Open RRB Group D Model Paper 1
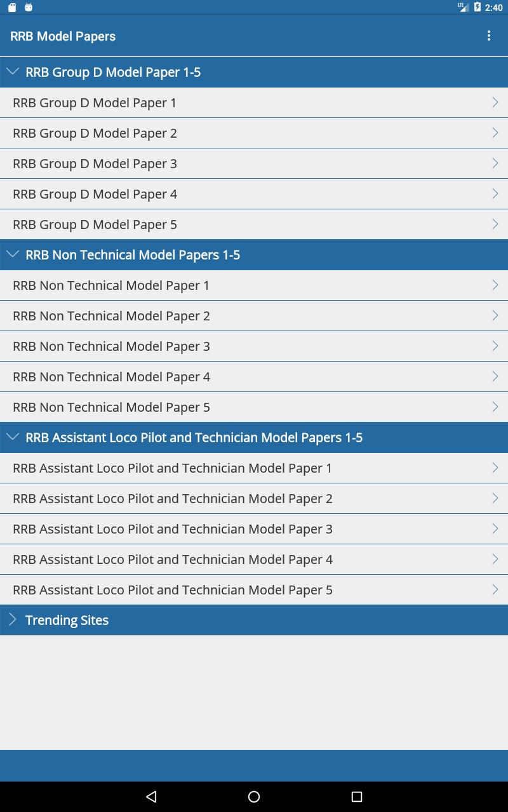Viewport: 508px width, 812px height. coord(254,103)
